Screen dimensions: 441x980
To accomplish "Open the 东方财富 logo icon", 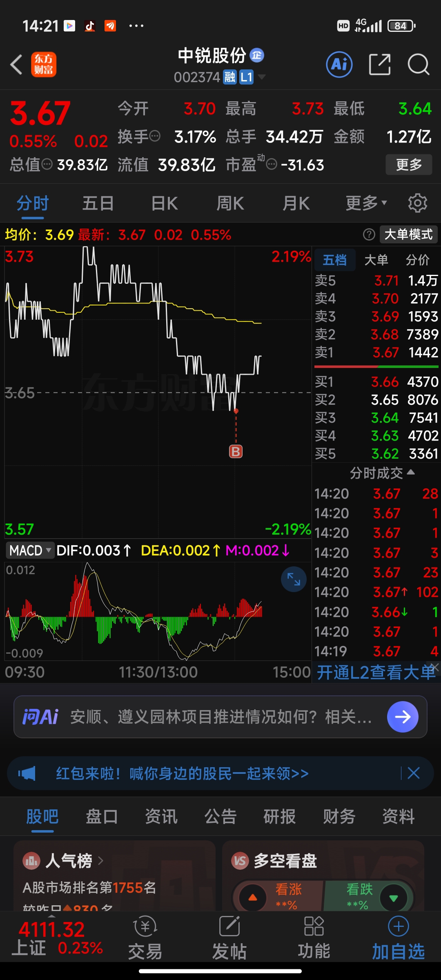I will pos(44,65).
